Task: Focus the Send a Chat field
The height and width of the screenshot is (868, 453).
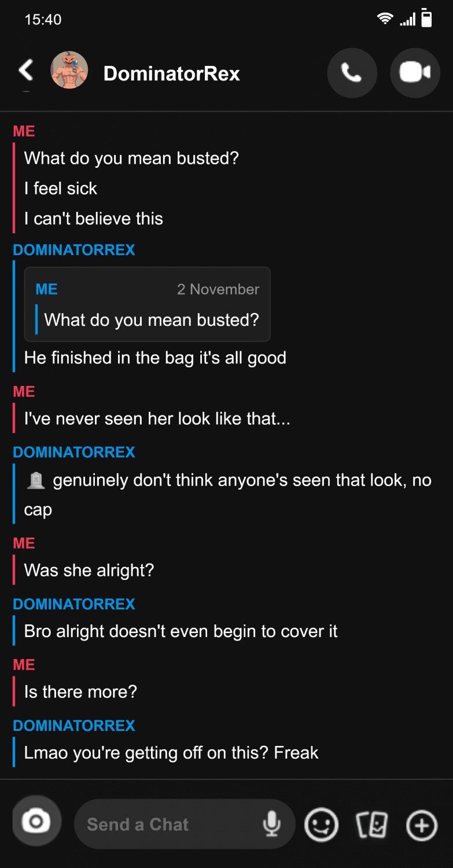Action: point(184,824)
